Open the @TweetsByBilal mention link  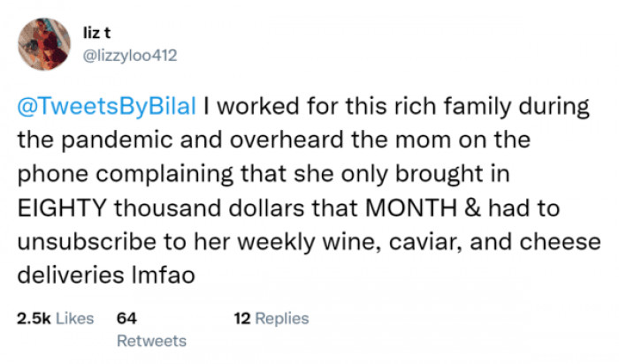click(107, 108)
